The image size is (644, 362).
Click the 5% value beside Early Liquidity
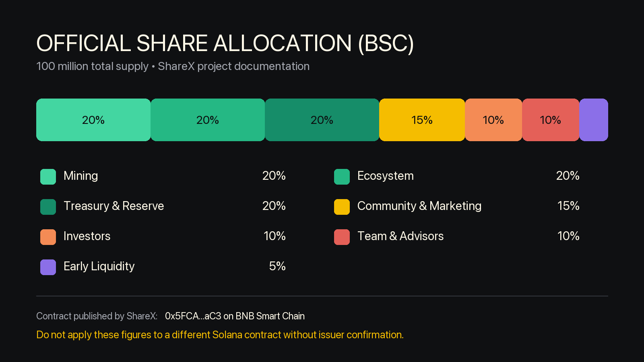[x=277, y=266]
